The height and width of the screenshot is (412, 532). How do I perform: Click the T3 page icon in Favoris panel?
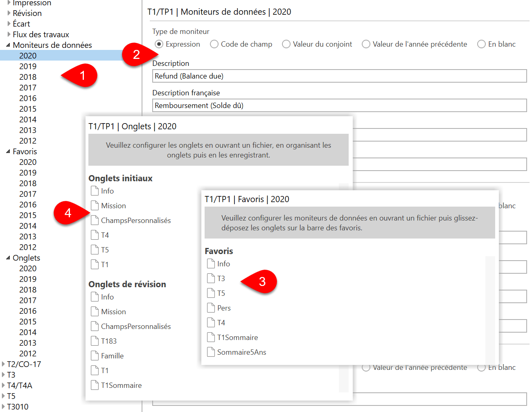(211, 279)
